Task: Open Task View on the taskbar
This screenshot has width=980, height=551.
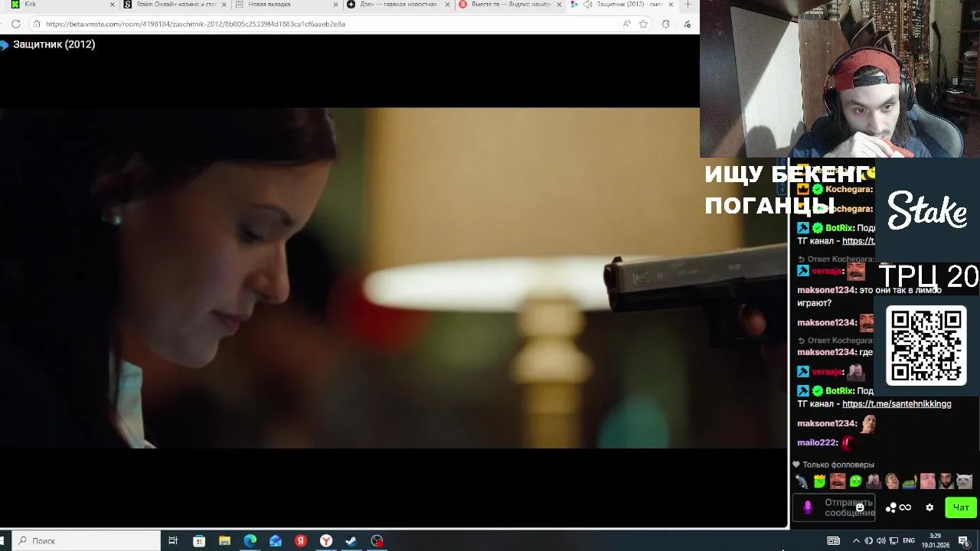Action: (173, 540)
